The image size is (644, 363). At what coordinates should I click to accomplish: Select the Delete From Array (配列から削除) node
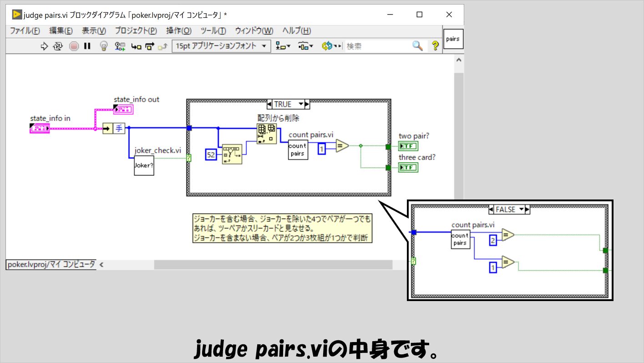(x=266, y=133)
